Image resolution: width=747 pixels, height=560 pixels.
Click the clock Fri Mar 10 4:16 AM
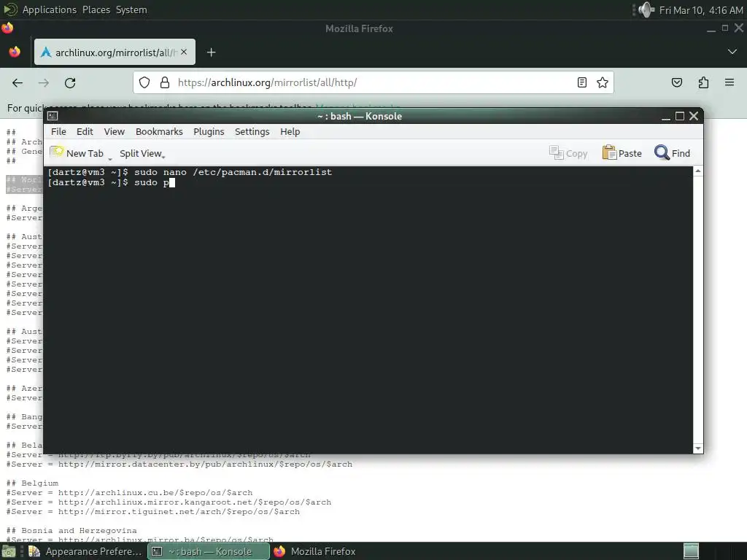pos(701,10)
